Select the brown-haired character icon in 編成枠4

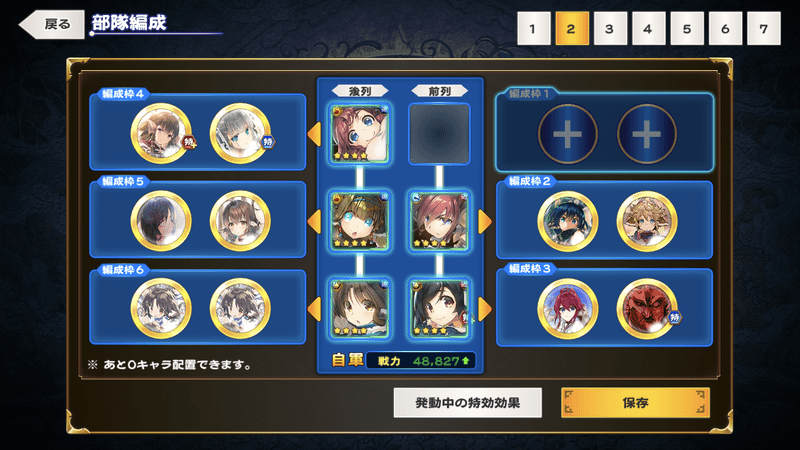[161, 134]
